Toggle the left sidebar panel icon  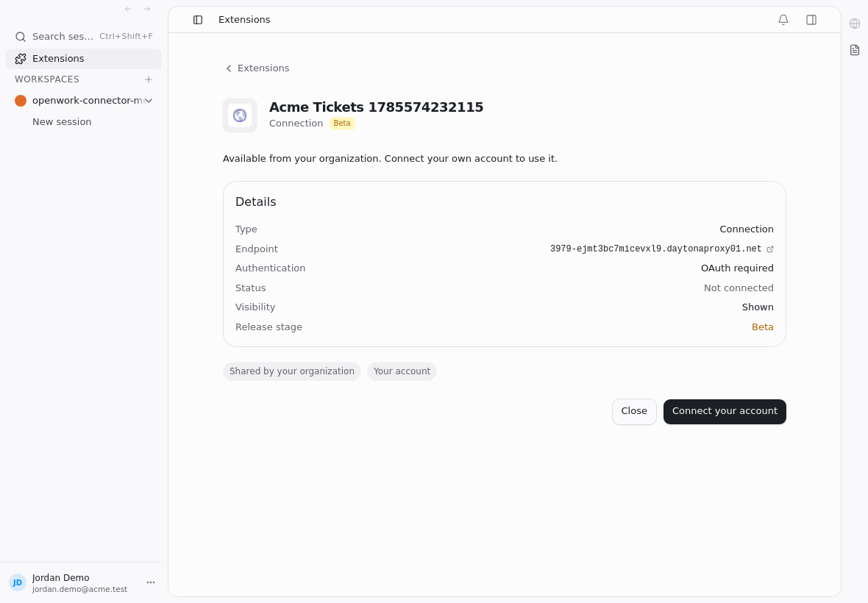(x=198, y=20)
